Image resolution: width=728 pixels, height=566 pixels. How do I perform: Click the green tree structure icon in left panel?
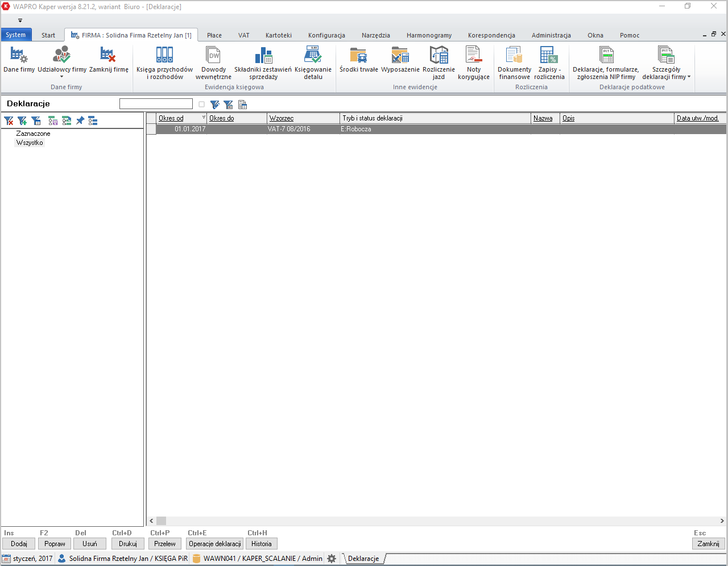pyautogui.click(x=67, y=120)
